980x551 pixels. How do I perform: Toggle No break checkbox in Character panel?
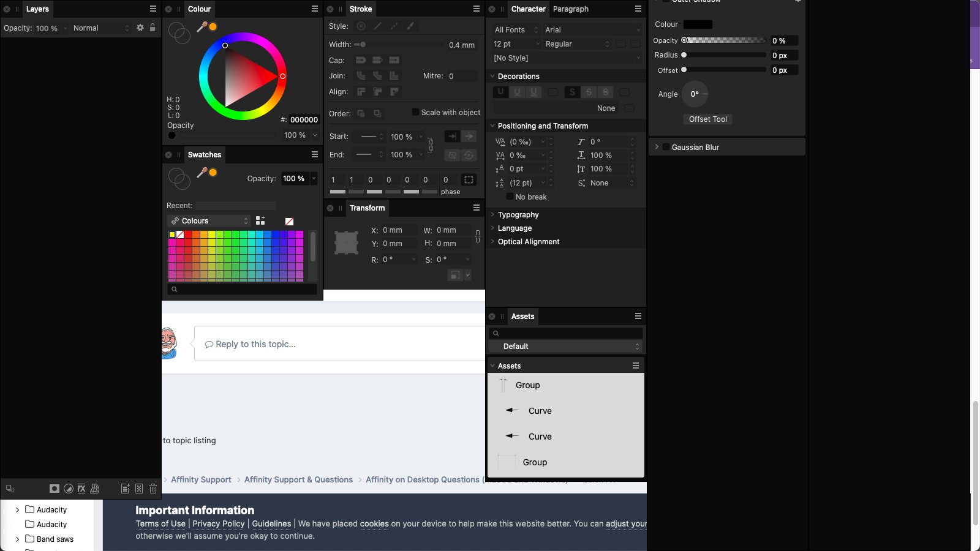(510, 197)
